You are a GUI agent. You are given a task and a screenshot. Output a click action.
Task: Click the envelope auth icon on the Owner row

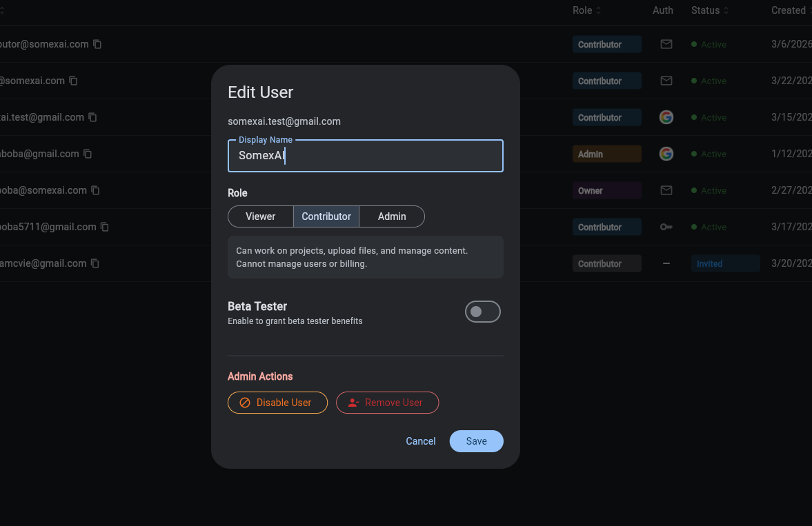point(666,190)
